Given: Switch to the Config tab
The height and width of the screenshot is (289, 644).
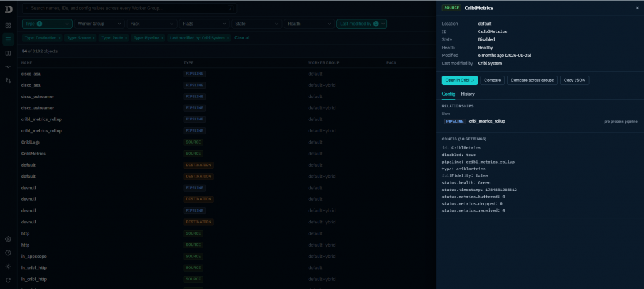Looking at the screenshot, I should 448,94.
